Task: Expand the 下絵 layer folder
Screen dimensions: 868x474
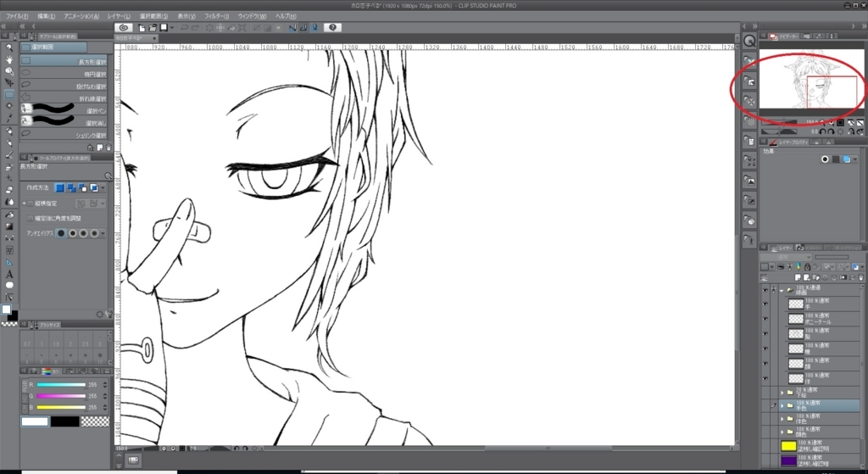Action: [782, 393]
